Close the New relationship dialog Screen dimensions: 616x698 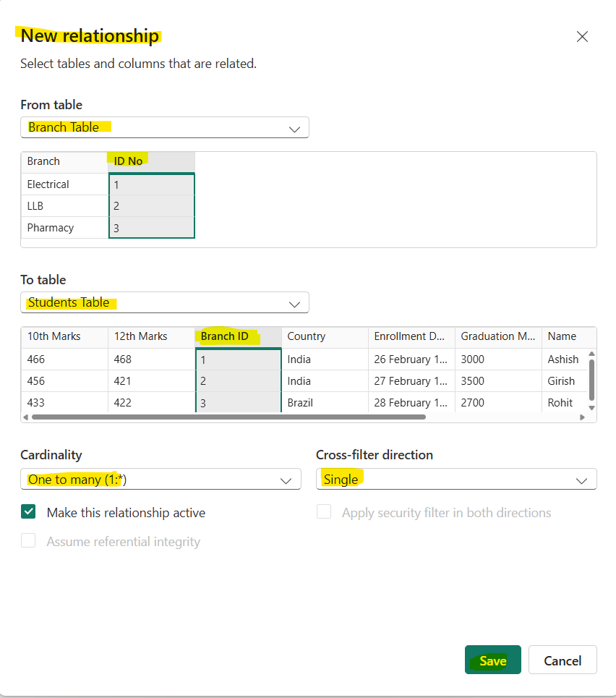583,36
